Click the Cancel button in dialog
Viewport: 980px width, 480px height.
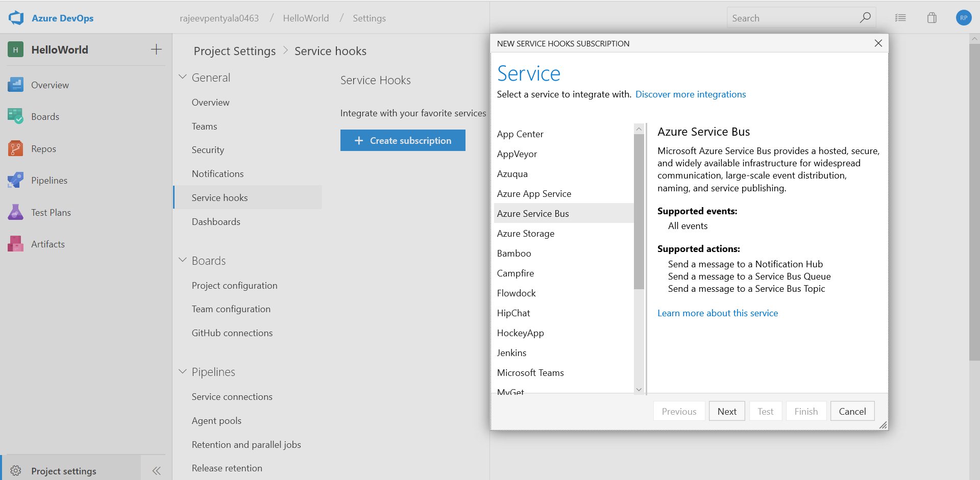coord(852,411)
